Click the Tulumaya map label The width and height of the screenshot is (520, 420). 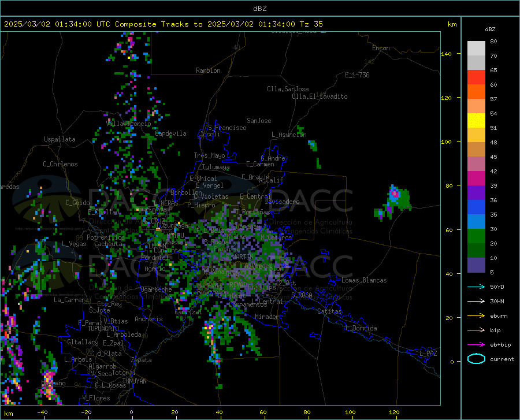coord(216,167)
